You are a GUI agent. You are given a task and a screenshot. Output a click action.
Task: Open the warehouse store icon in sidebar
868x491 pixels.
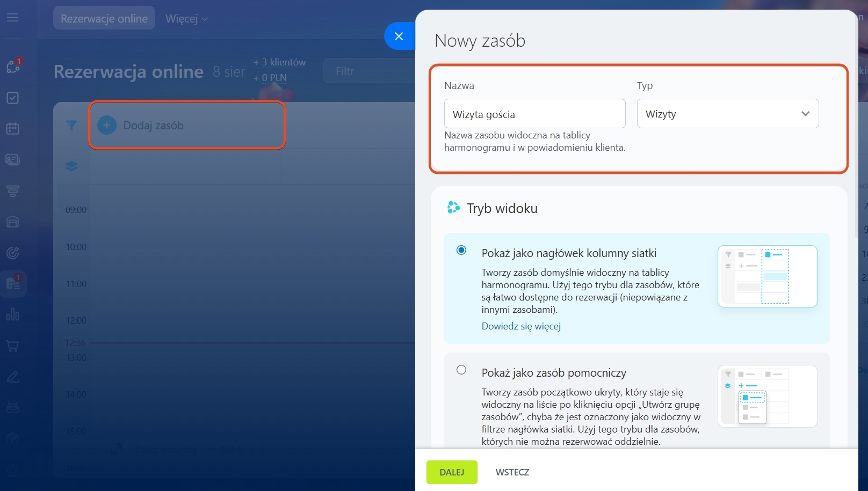coord(12,222)
